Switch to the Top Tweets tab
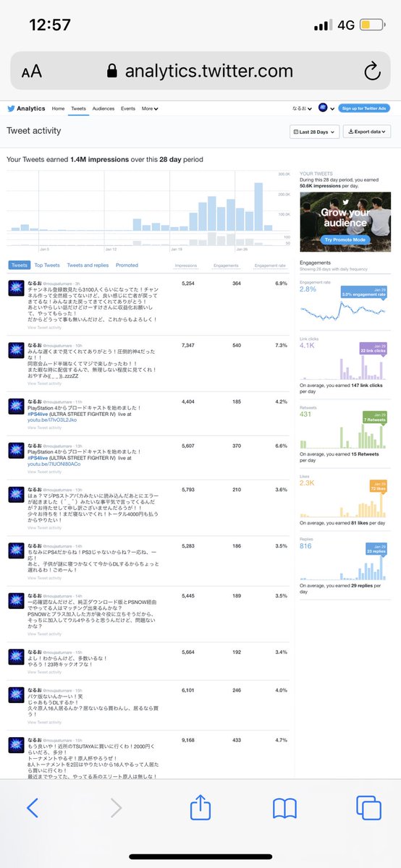The image size is (401, 868). pyautogui.click(x=47, y=265)
